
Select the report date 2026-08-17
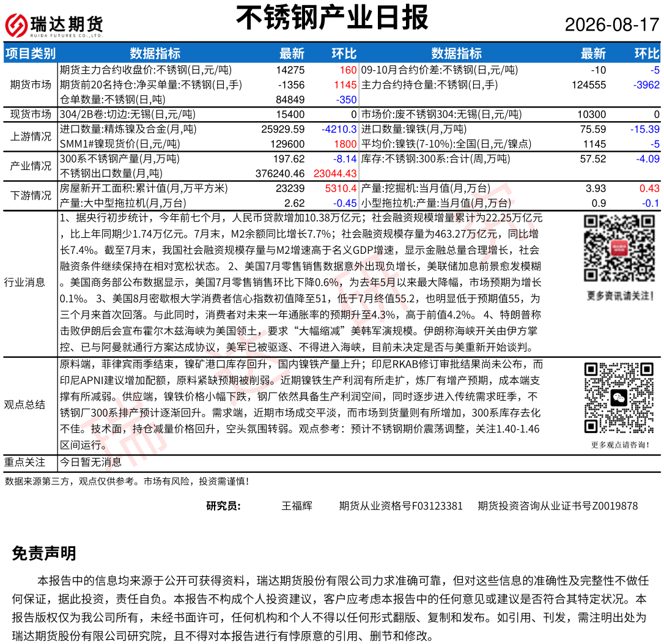pyautogui.click(x=612, y=24)
